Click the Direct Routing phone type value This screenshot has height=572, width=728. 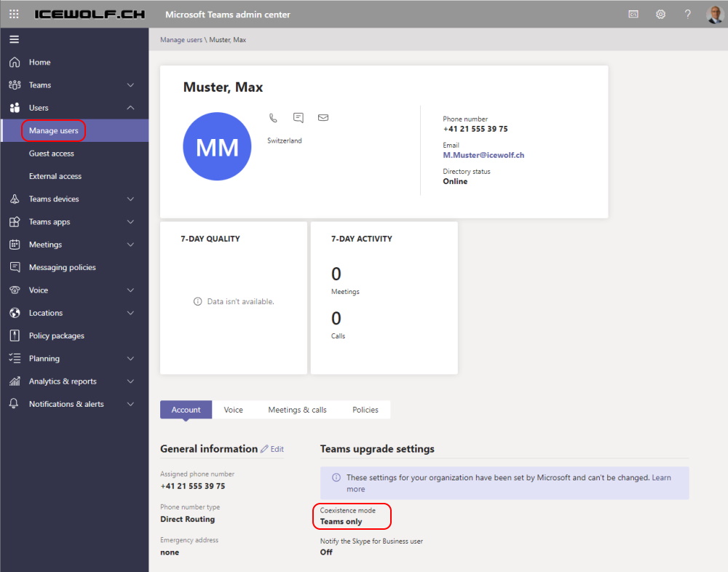188,519
